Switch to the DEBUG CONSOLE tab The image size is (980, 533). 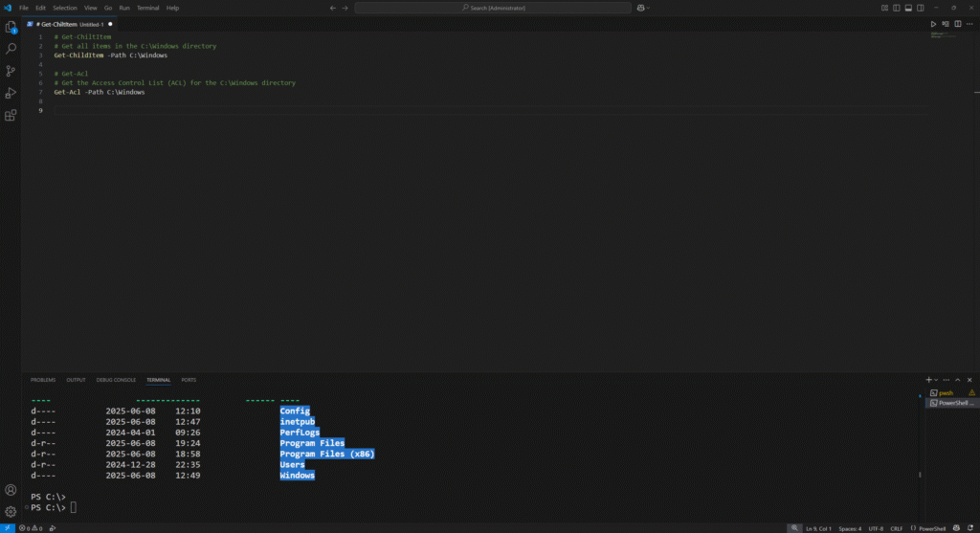coord(116,380)
